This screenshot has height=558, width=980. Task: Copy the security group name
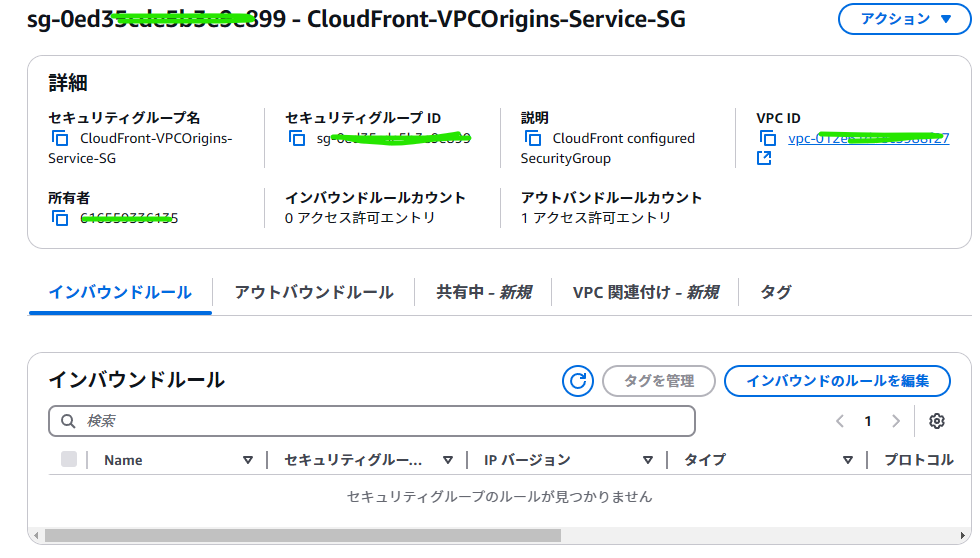[59, 138]
